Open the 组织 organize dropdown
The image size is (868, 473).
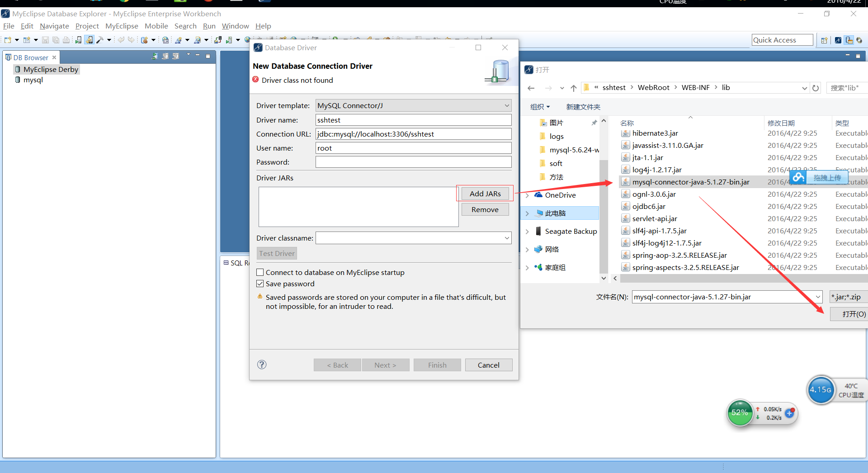tap(540, 107)
